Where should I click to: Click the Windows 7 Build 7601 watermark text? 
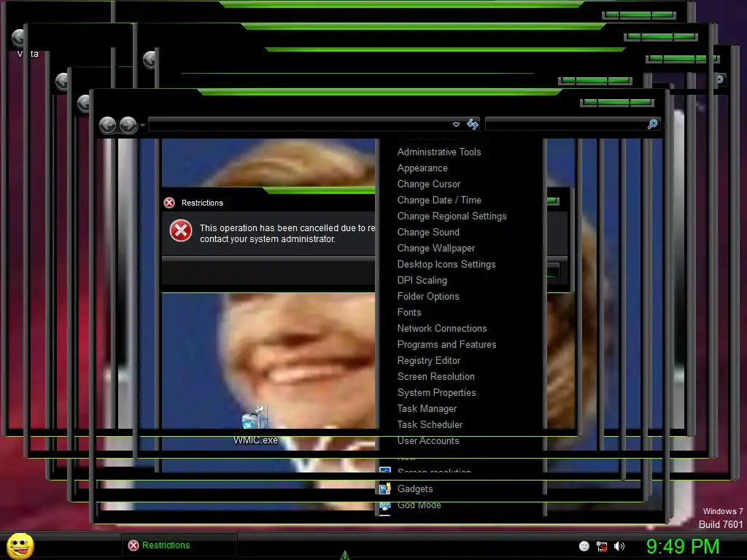(721, 518)
